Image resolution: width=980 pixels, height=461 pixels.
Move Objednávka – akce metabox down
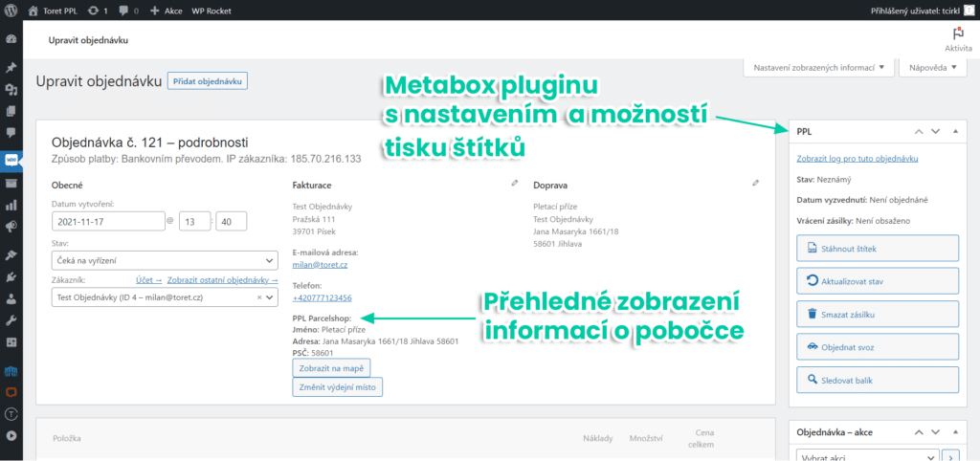click(x=936, y=432)
